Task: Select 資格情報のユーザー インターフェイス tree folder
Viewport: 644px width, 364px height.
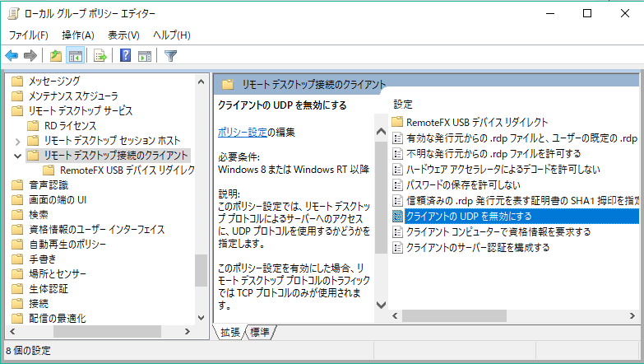Action: coord(96,230)
